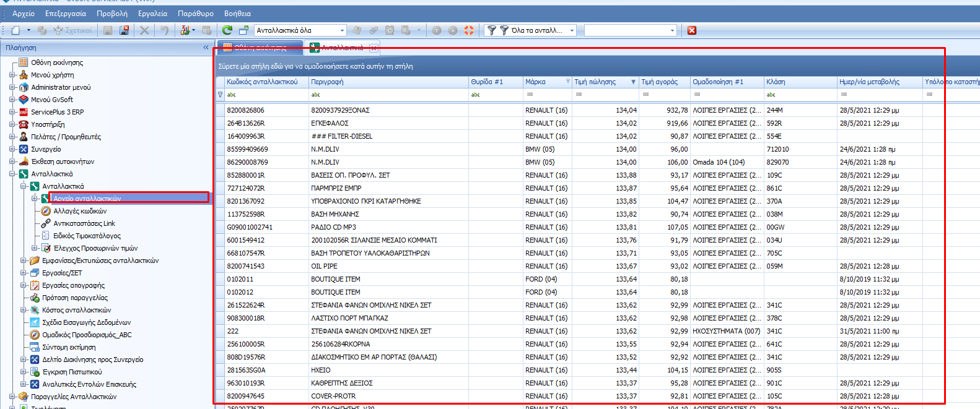Click the Σχετικοί toolbar button
The width and height of the screenshot is (980, 409).
point(73,30)
